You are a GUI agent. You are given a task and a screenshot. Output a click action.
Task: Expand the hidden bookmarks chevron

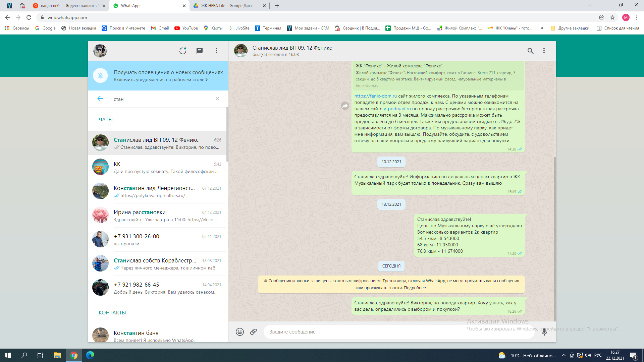[542, 28]
